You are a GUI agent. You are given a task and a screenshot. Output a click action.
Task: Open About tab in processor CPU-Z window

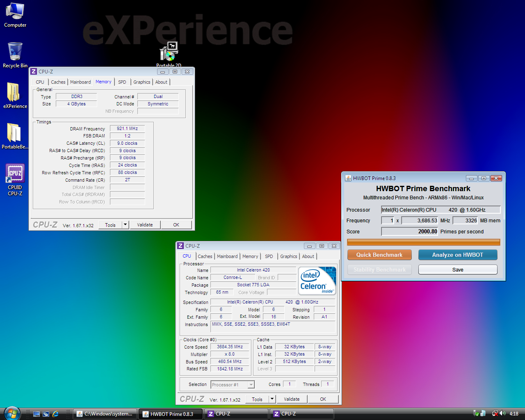(x=308, y=256)
